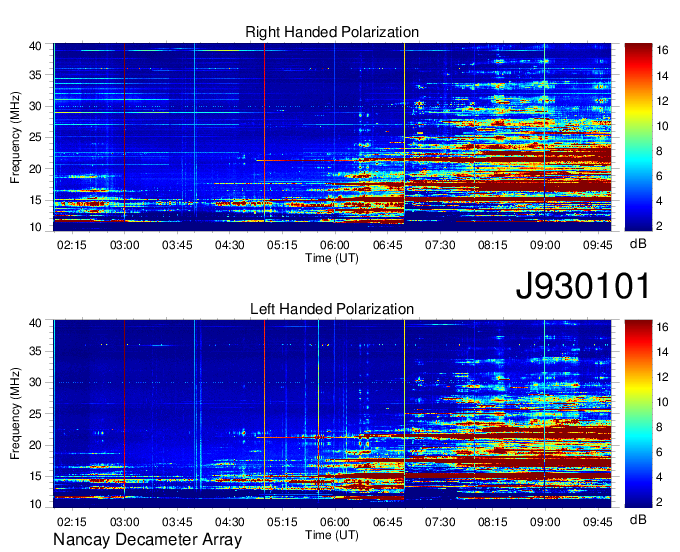Screen dimensions: 680x552
Task: Click the left-handed polarization spectrogram image
Action: tap(332, 413)
